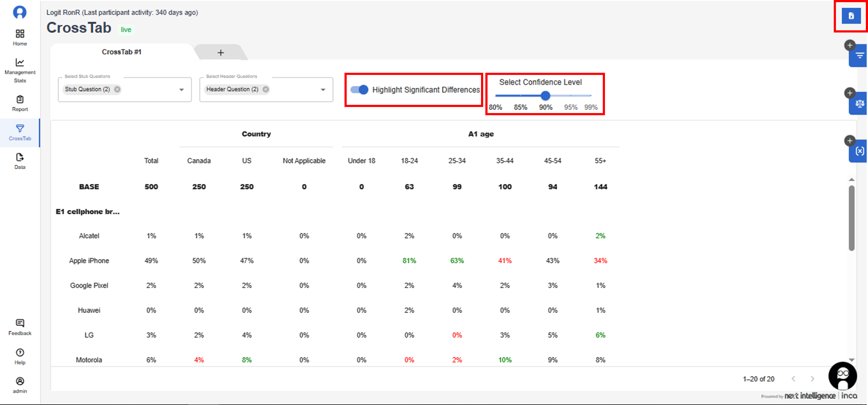Open the admin account menu
Viewport: 868px width, 405px height.
point(20,385)
